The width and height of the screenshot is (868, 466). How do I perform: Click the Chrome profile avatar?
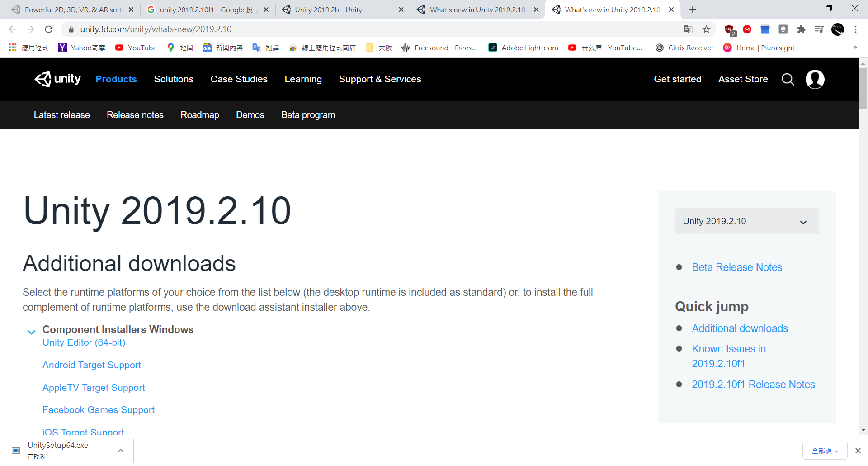pyautogui.click(x=838, y=29)
